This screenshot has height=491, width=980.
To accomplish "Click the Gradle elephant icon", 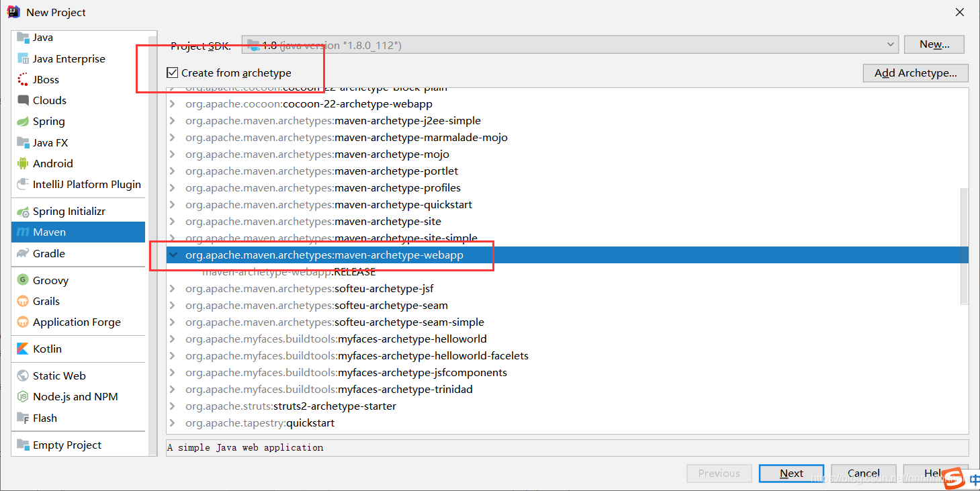I will (x=23, y=253).
